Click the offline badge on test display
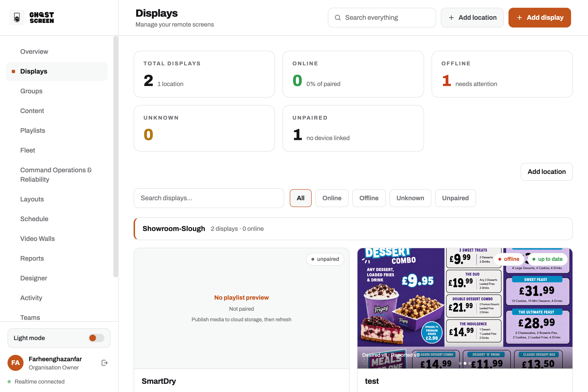Image resolution: width=588 pixels, height=392 pixels. tap(509, 259)
